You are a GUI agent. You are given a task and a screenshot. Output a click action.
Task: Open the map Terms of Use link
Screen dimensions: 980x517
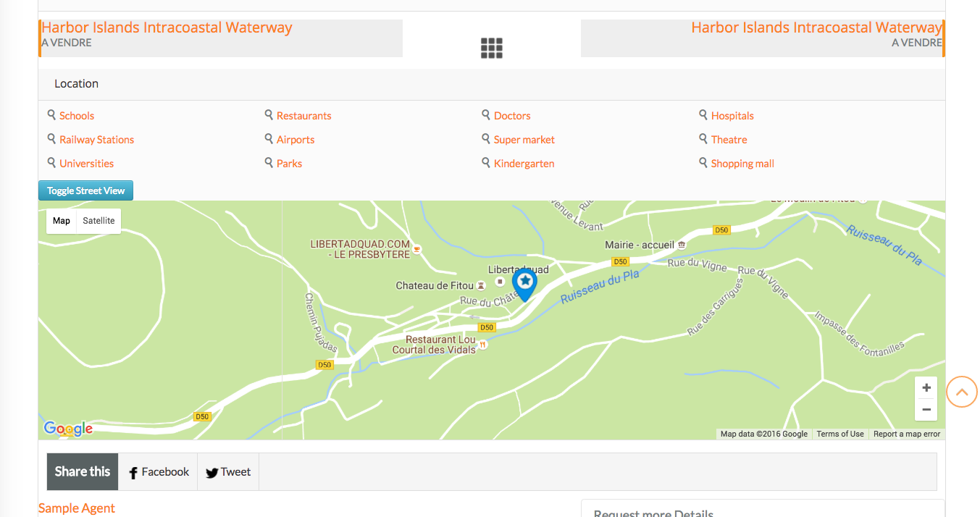(x=840, y=434)
